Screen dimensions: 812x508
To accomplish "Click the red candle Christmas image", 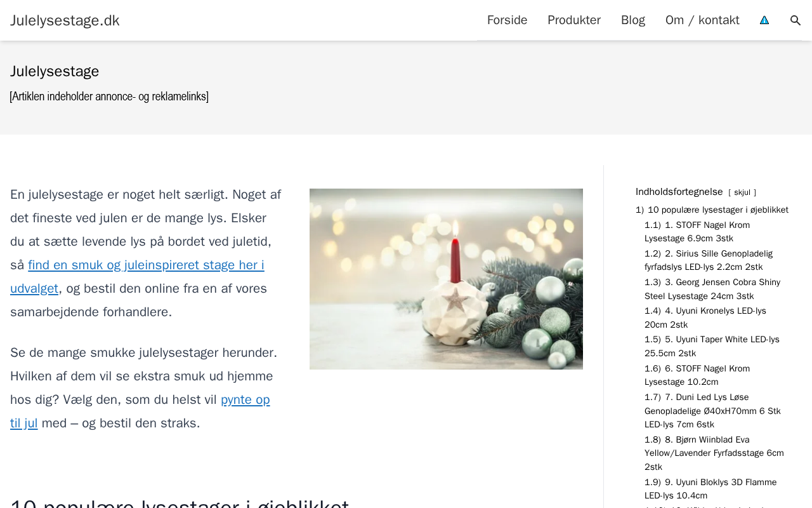I will (446, 279).
